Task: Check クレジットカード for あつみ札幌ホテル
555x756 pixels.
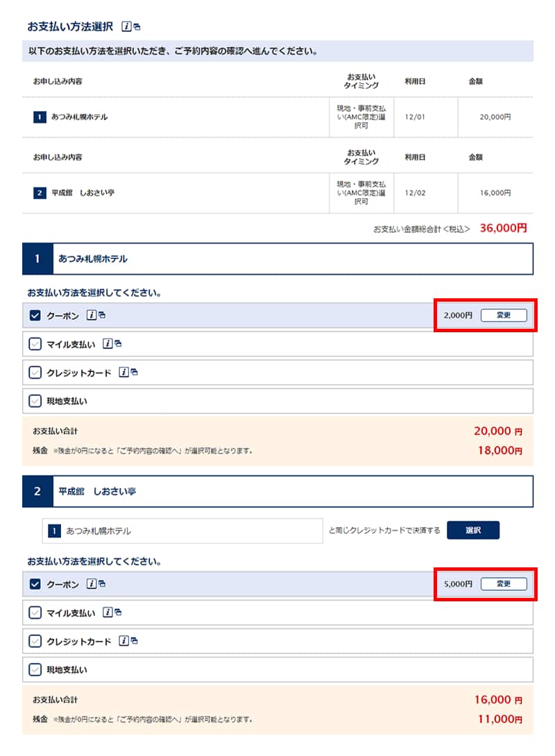Action: click(x=35, y=372)
